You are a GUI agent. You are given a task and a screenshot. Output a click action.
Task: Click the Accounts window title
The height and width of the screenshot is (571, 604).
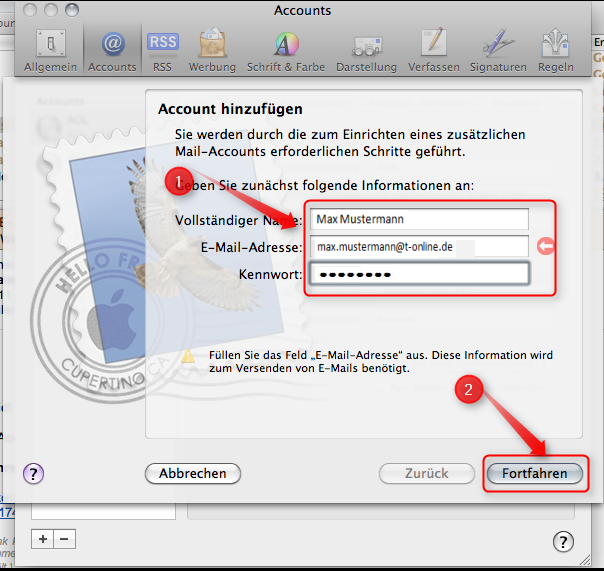[302, 10]
